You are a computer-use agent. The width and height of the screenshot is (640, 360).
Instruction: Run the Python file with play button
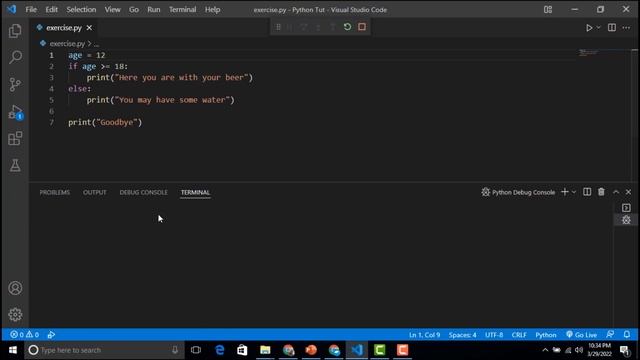click(x=589, y=28)
